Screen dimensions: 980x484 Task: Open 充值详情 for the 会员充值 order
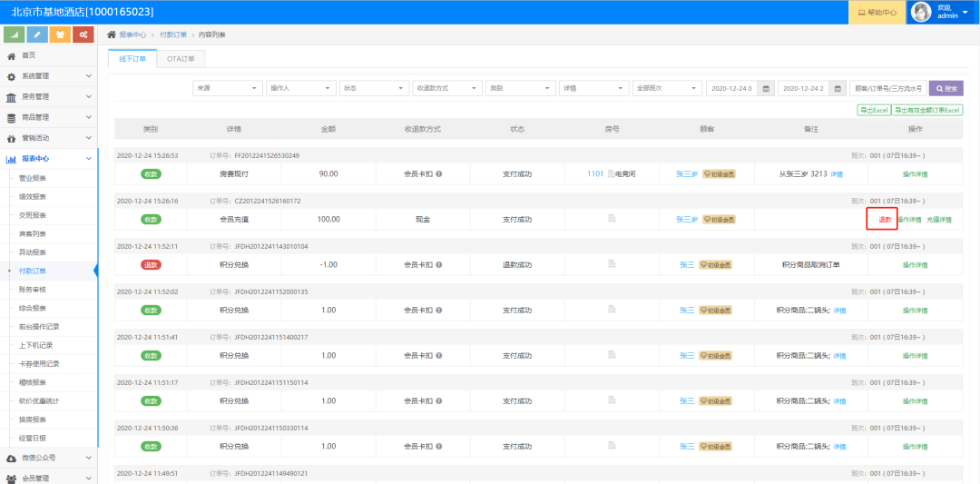coord(939,220)
